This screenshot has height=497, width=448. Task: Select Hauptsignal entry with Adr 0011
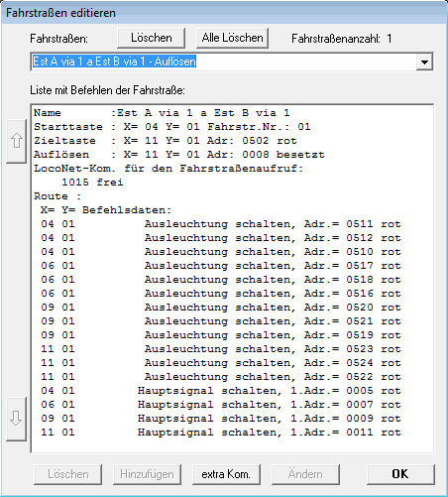click(221, 433)
